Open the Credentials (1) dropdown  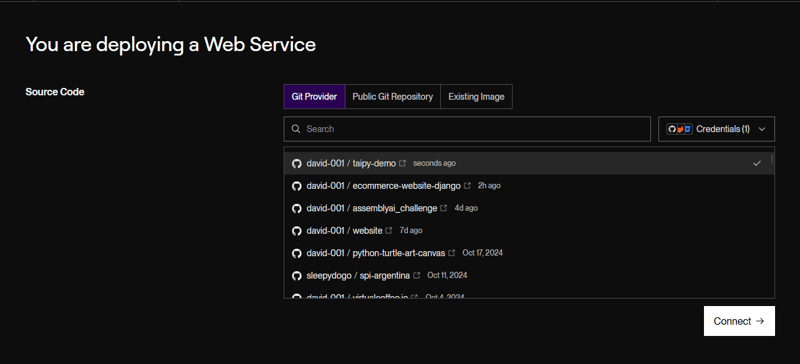[x=716, y=129]
